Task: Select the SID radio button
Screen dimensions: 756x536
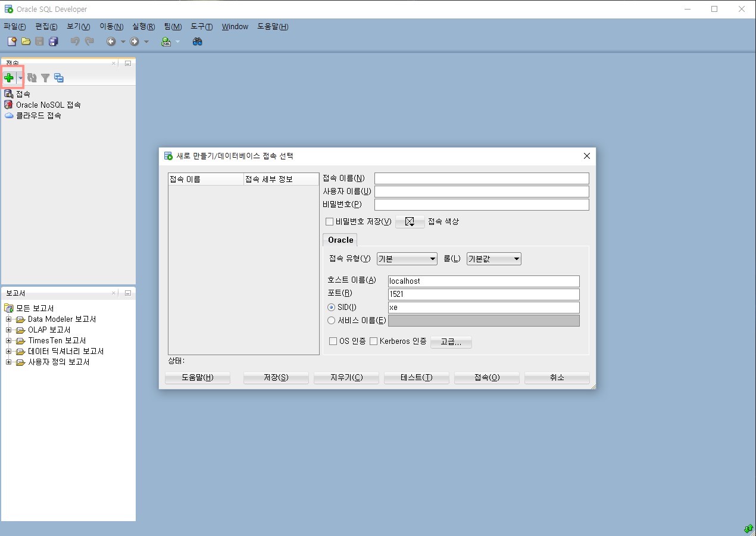Action: pos(332,308)
